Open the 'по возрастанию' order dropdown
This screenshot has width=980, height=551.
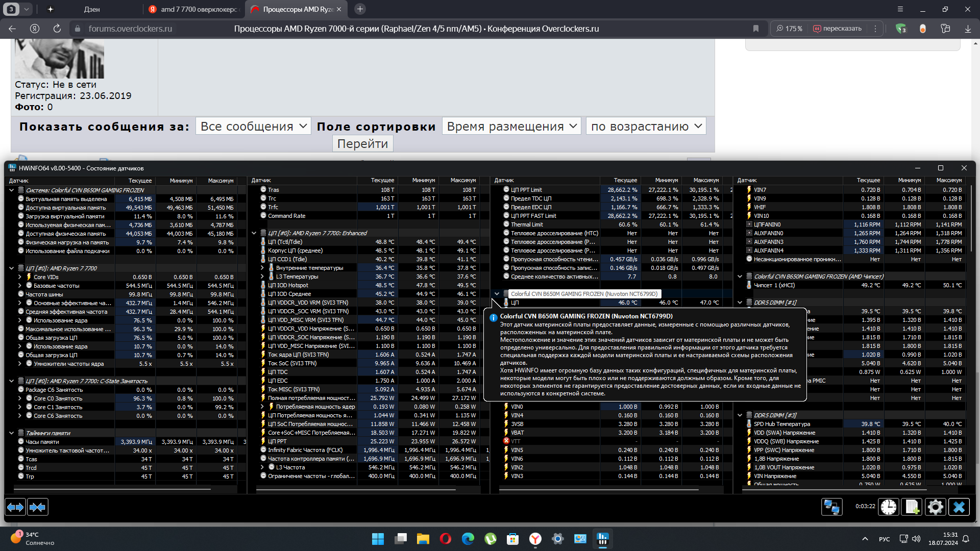pyautogui.click(x=646, y=126)
